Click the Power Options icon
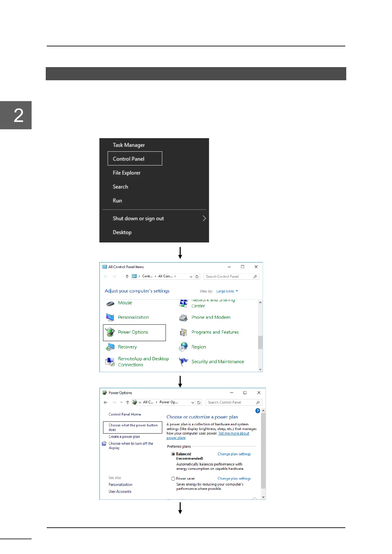The image size is (392, 554). click(x=110, y=332)
